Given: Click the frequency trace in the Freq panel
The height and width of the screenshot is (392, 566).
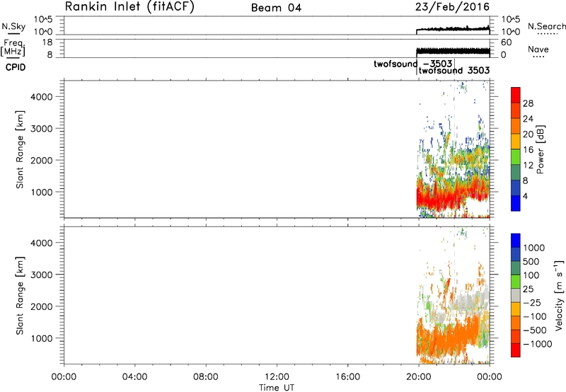Looking at the screenshot, I should click(453, 51).
